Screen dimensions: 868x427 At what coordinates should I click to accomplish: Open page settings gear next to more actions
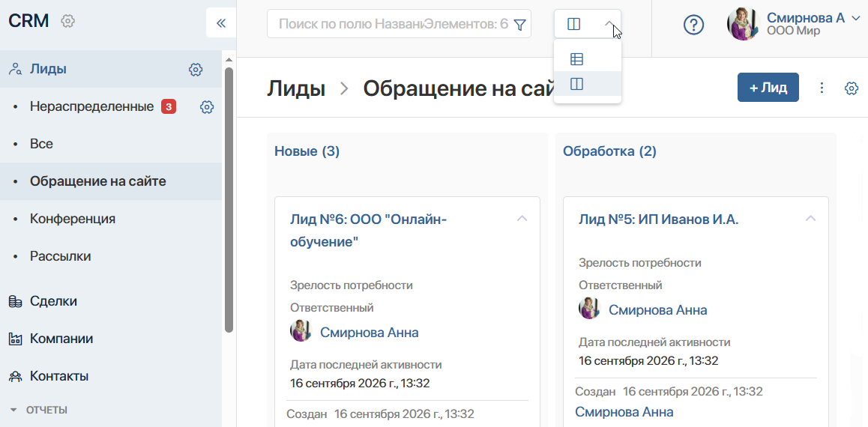[852, 88]
